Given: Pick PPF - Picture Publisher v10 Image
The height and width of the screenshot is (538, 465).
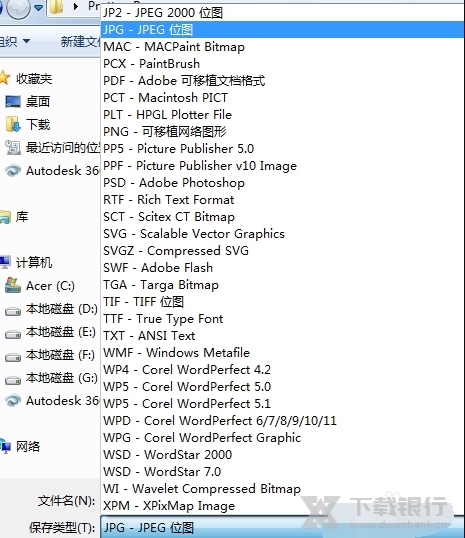Looking at the screenshot, I should pyautogui.click(x=282, y=166).
